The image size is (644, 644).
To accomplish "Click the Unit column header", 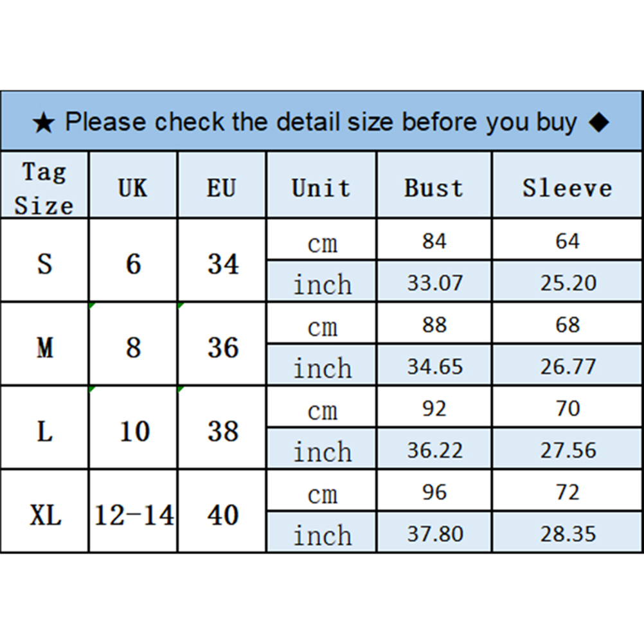I will (x=321, y=188).
